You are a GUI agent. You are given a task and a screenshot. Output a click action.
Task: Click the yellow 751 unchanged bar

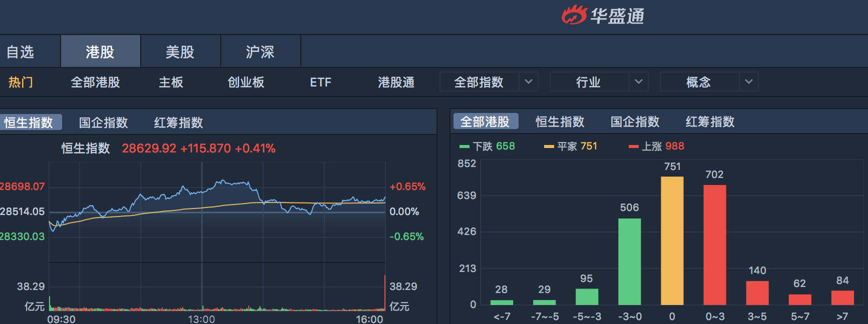click(672, 240)
